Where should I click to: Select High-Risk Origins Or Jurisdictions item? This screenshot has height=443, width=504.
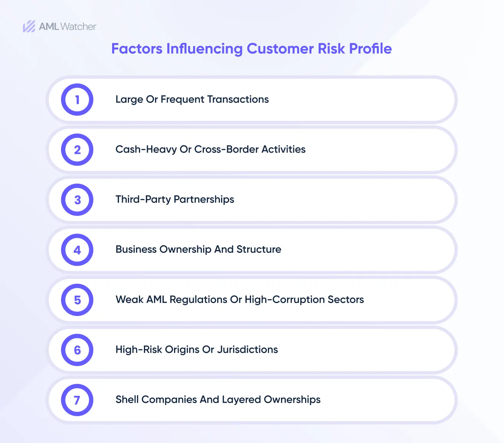tap(197, 349)
